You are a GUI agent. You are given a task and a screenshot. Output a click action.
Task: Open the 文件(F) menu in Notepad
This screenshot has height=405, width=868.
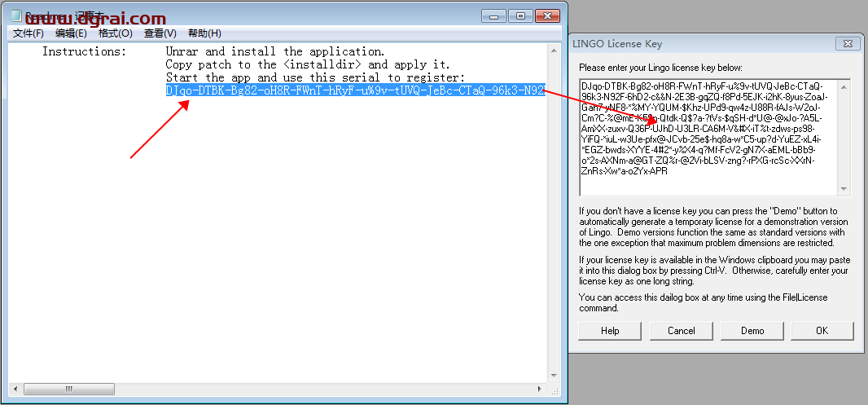click(x=28, y=33)
